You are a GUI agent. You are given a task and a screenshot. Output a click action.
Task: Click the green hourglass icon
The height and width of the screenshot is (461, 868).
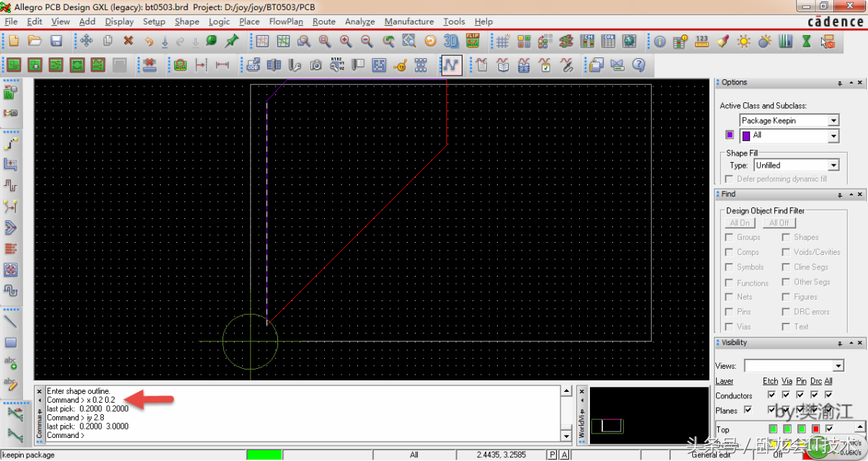[x=807, y=42]
